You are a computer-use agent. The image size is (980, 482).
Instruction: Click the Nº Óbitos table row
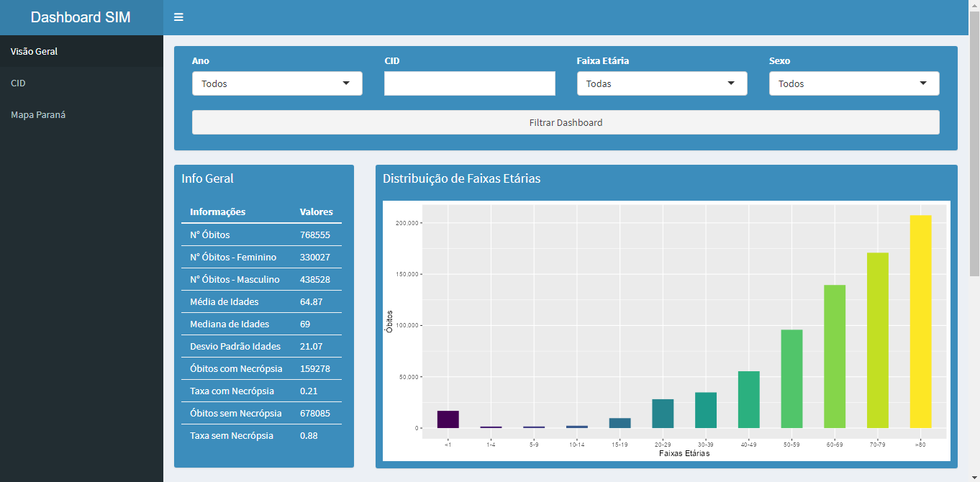[x=261, y=235]
